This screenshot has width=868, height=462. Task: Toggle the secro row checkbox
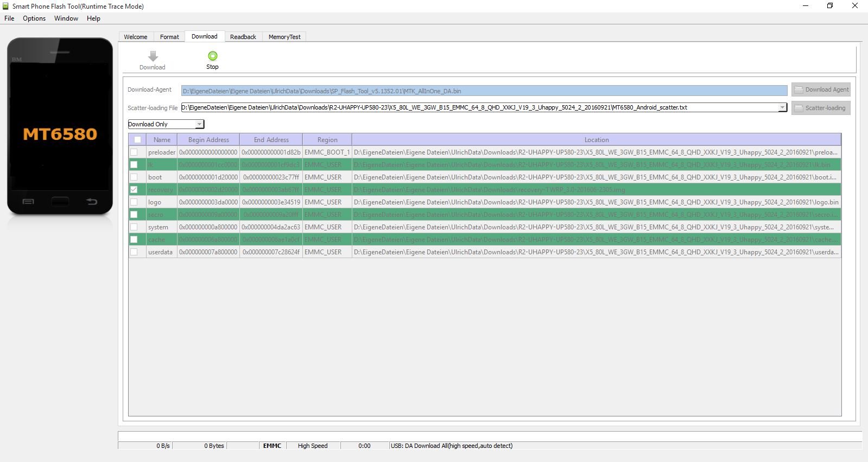134,215
